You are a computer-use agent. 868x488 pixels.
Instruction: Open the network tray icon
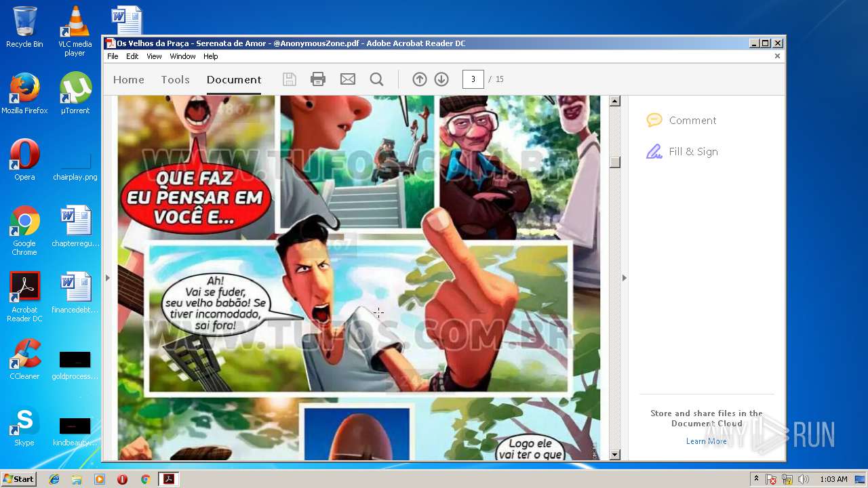coord(788,479)
